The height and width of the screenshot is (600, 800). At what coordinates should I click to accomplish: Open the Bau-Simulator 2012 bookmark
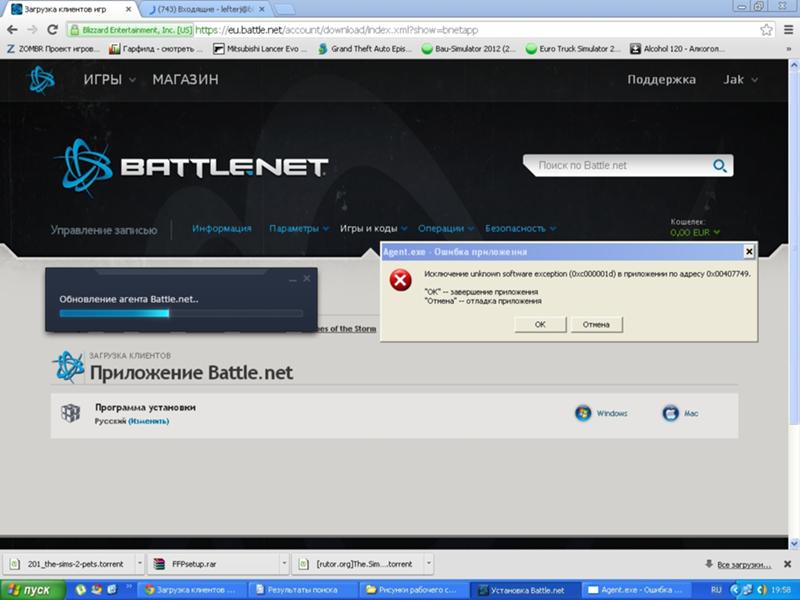coord(469,49)
